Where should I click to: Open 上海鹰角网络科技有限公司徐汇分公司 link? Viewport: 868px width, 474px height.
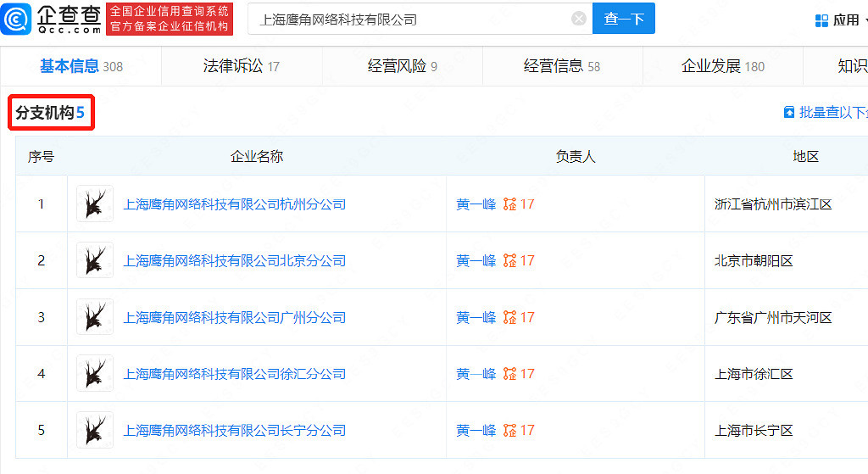235,374
